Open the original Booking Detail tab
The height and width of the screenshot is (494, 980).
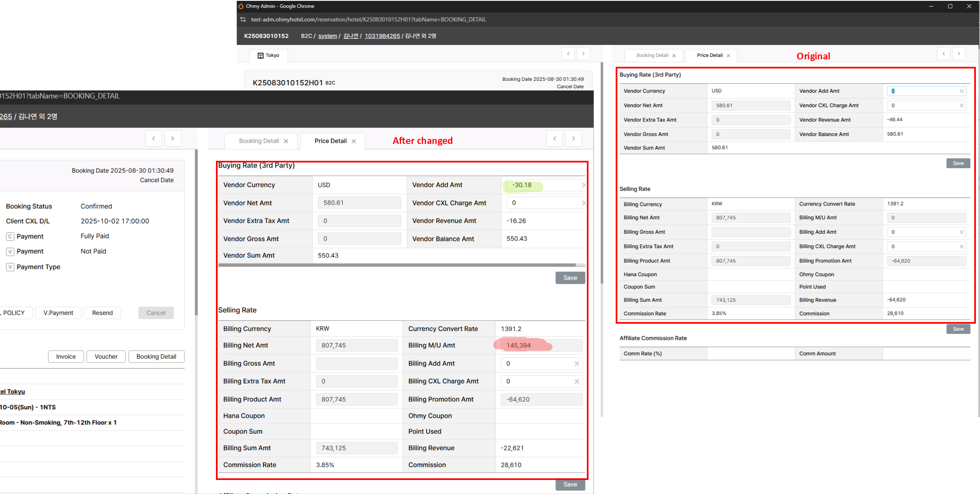coord(652,55)
